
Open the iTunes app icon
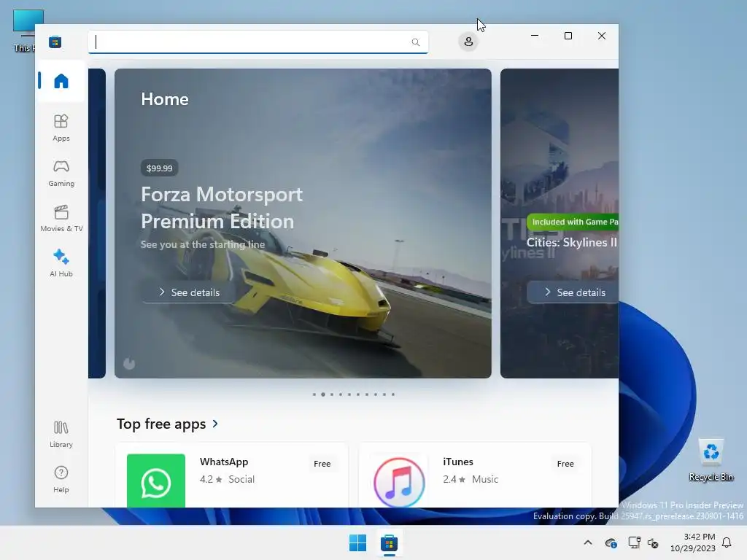tap(399, 481)
